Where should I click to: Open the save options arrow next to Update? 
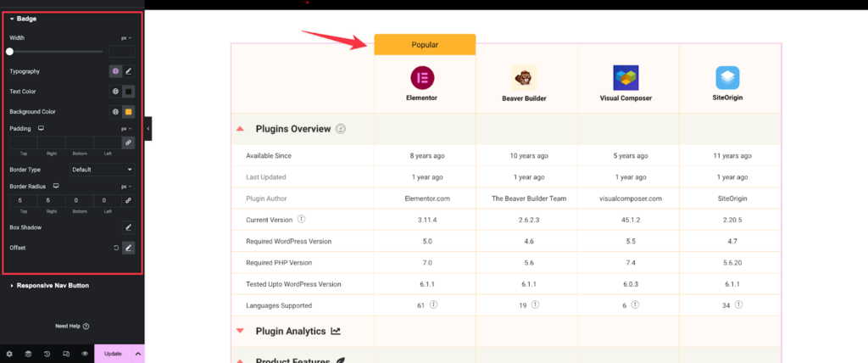tap(138, 354)
